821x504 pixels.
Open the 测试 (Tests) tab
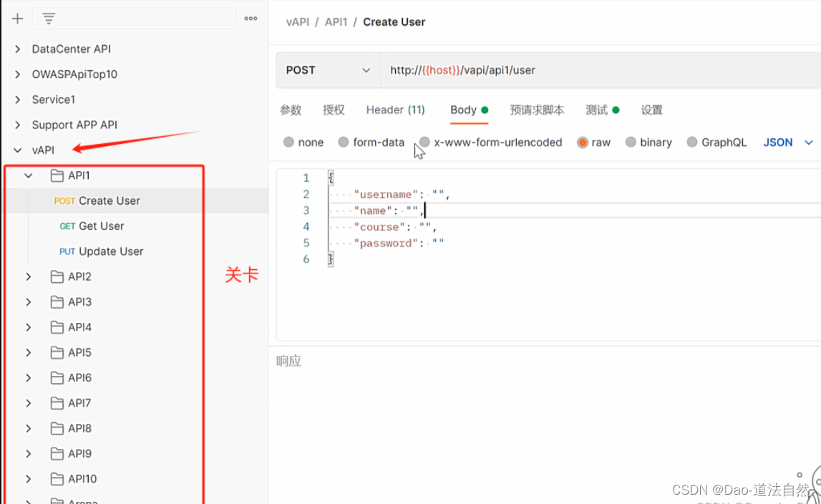tap(597, 110)
